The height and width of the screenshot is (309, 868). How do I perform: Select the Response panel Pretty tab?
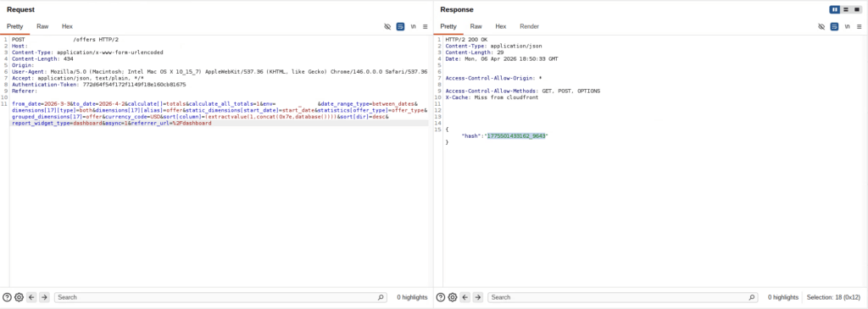(x=448, y=26)
